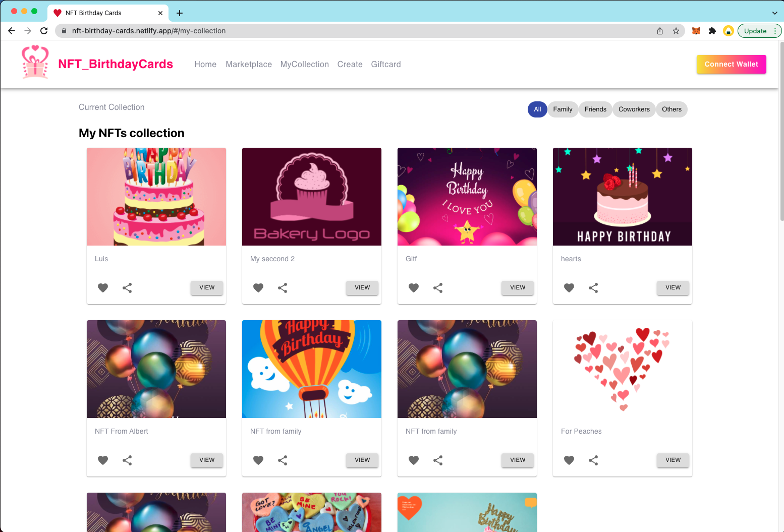Like the Gitf card
The width and height of the screenshot is (784, 532).
coord(414,288)
